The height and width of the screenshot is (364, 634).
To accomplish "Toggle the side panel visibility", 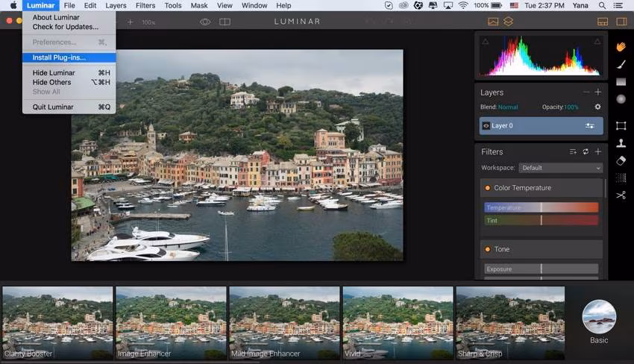I will (x=621, y=22).
